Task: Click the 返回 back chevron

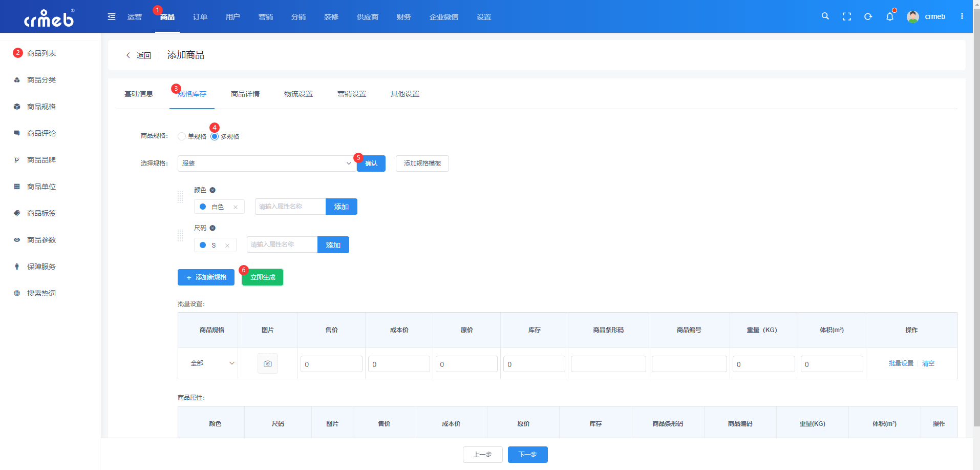Action: tap(128, 55)
